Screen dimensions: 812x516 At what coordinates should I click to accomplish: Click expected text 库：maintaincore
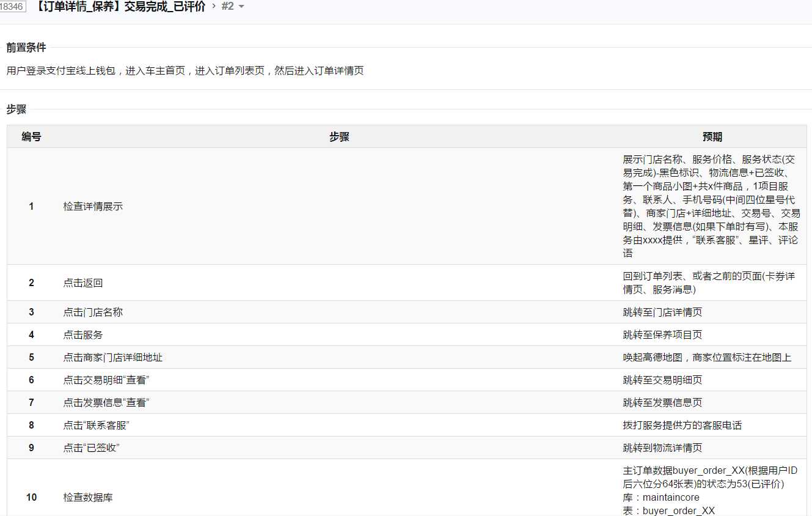pyautogui.click(x=662, y=498)
